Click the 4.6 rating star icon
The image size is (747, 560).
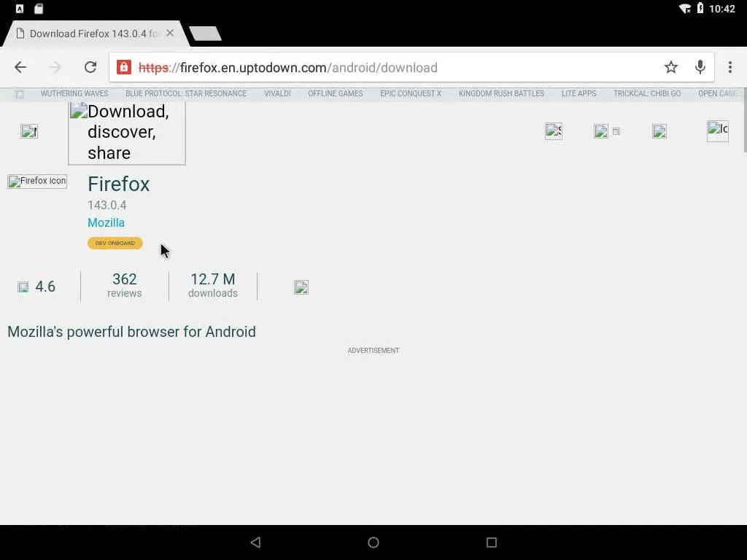(x=23, y=287)
